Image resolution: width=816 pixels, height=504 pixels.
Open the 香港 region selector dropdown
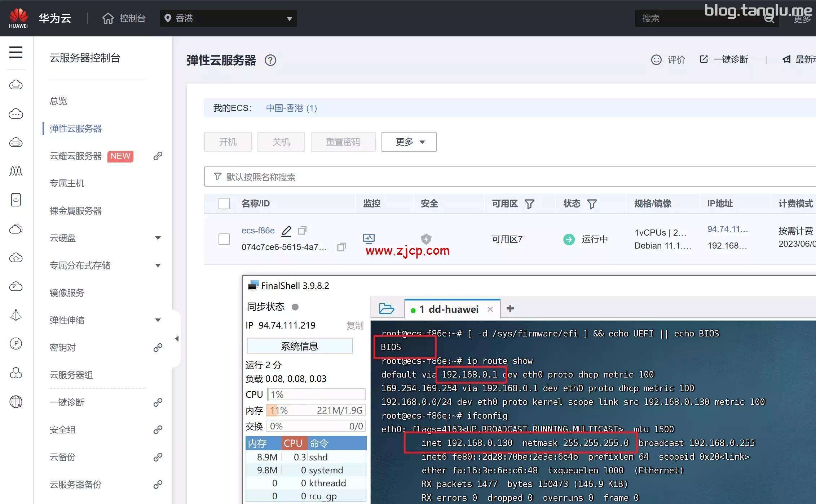pos(228,18)
